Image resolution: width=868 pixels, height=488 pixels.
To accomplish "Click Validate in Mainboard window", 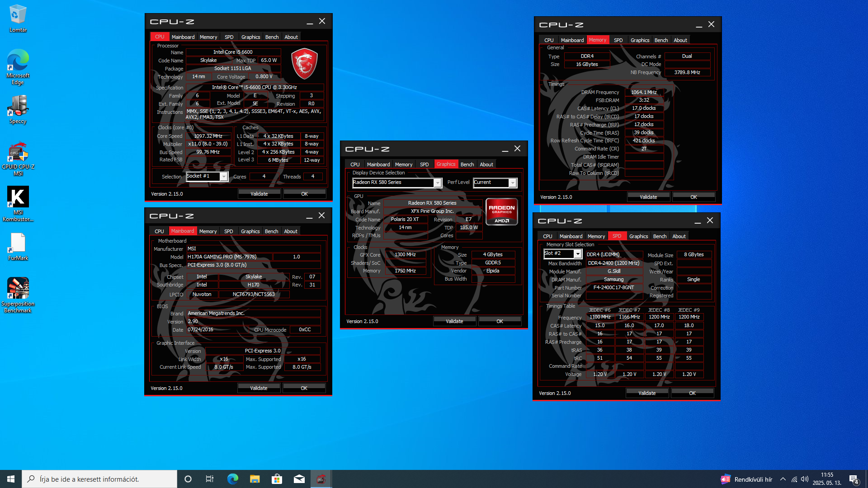I will 259,388.
